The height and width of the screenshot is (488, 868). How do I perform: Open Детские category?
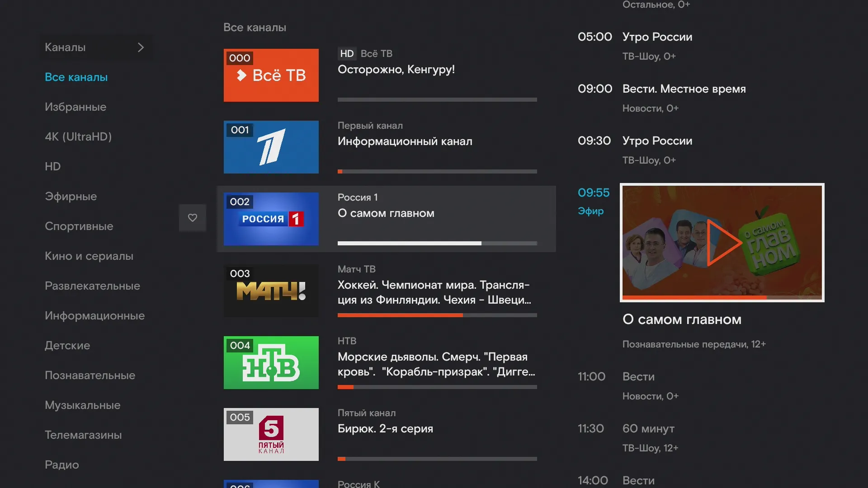point(67,346)
